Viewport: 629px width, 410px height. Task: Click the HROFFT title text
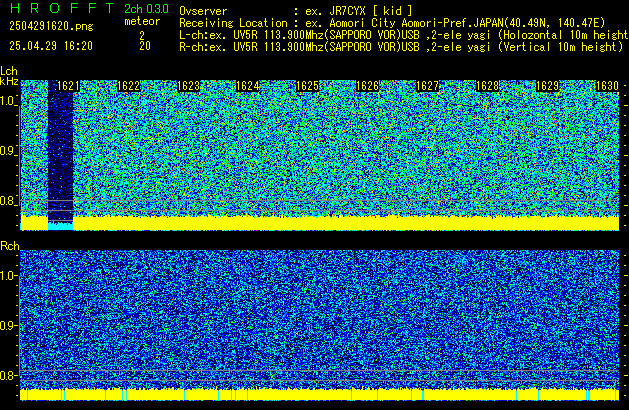pyautogui.click(x=62, y=8)
